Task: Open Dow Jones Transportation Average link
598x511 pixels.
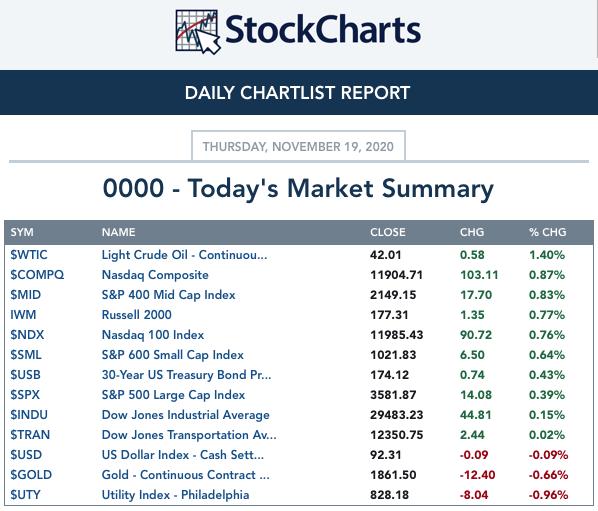Action: tap(189, 435)
